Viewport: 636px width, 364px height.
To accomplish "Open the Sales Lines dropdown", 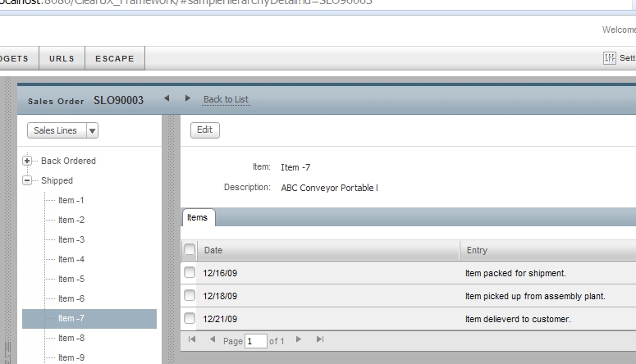I will 63,130.
